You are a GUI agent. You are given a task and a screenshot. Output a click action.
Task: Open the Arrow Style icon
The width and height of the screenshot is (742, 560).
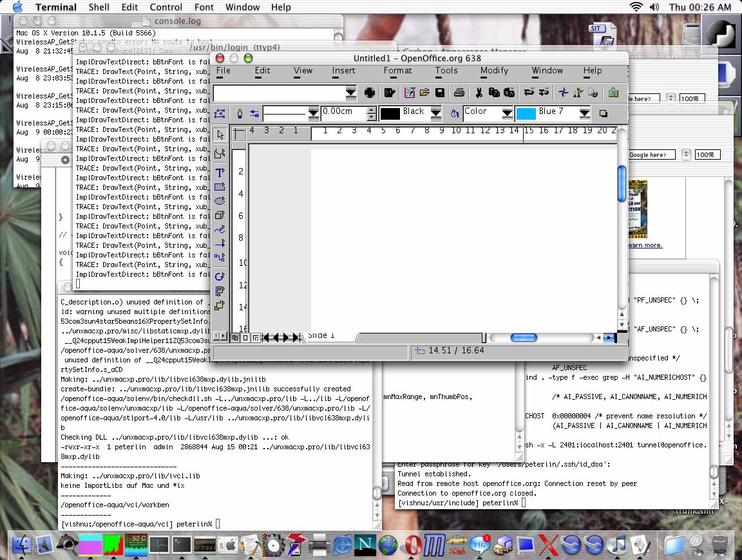coord(254,113)
